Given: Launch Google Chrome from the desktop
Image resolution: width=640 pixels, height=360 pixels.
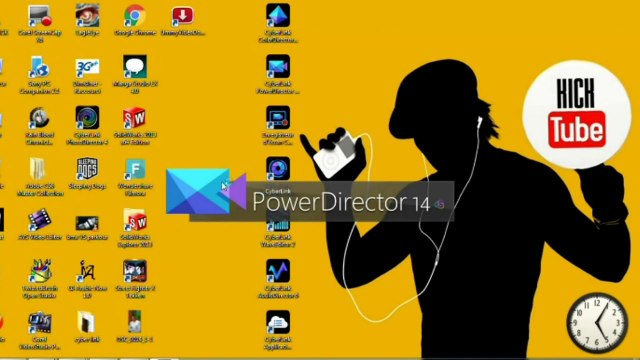Looking at the screenshot, I should [135, 16].
